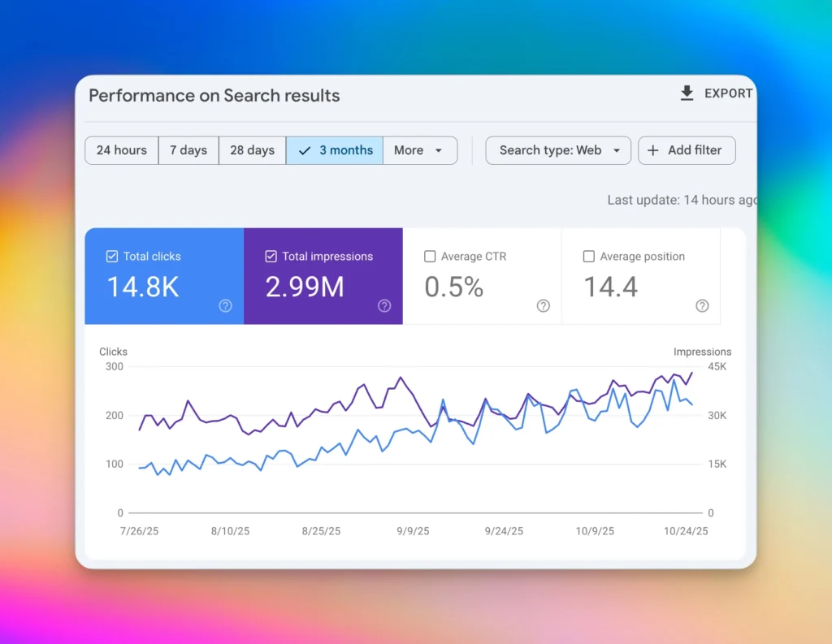Click the Add filter button
Viewport: 832px width, 644px height.
click(687, 150)
